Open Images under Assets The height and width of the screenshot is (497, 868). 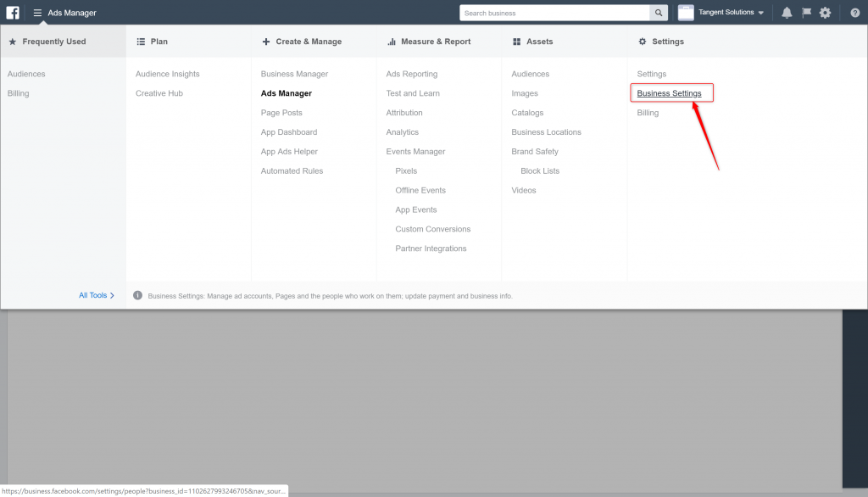[524, 93]
